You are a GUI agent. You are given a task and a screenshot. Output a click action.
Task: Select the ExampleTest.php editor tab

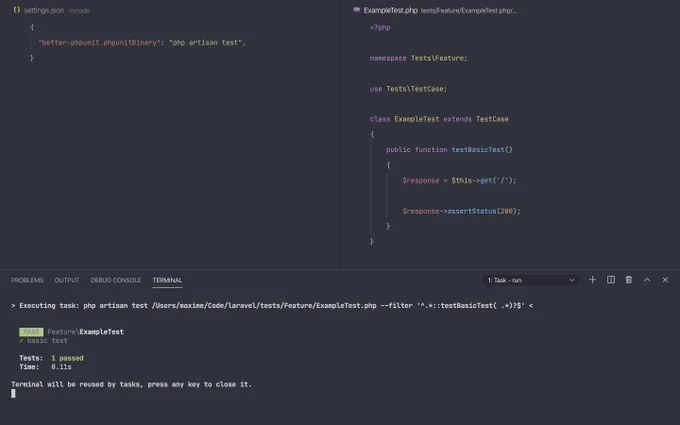(390, 10)
